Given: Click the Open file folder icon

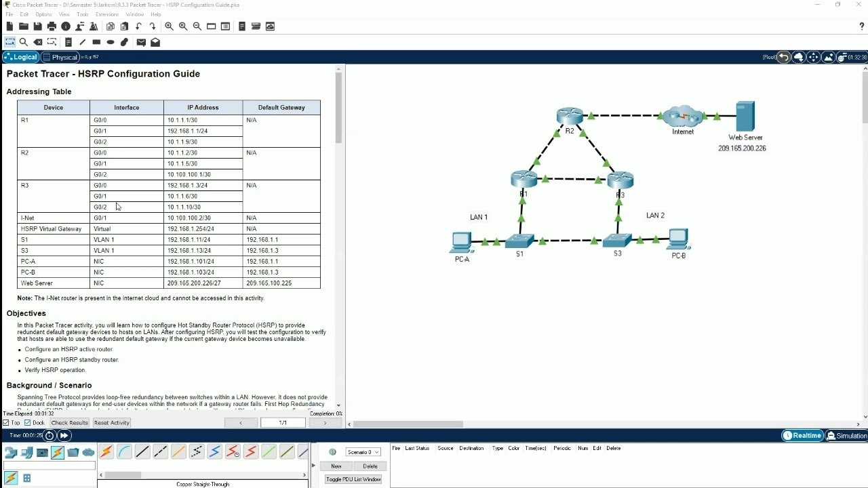Looking at the screenshot, I should tap(24, 26).
